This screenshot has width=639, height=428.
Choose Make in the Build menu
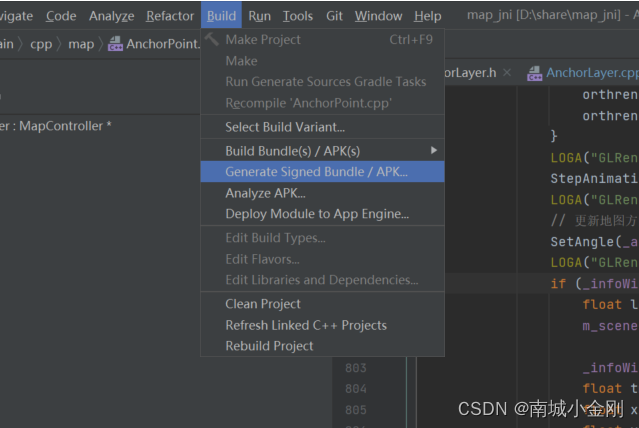[322, 61]
